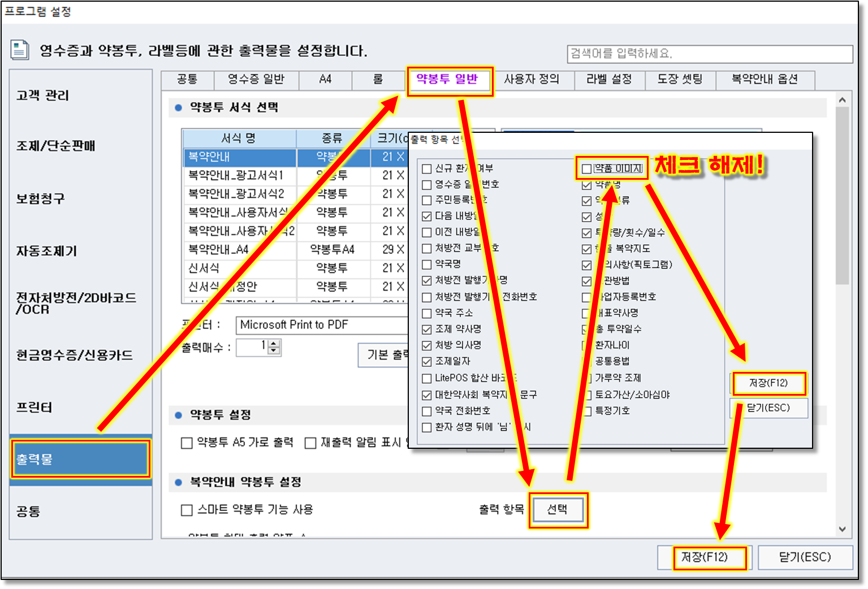The width and height of the screenshot is (868, 589).
Task: Increase 출력매수 with the up stepper arrow
Action: (x=274, y=344)
